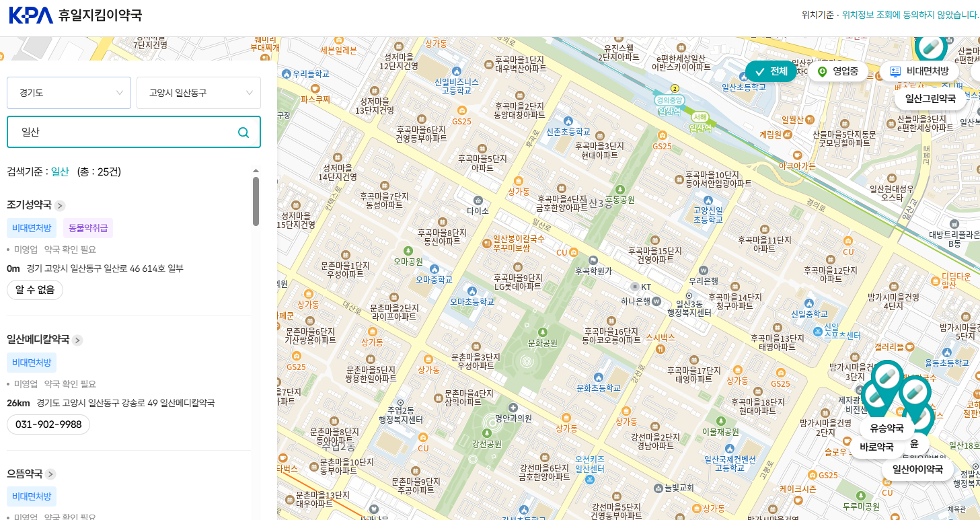Screen dimensions: 980x520
Task: Click 비대면처방 tag under 일산메디칼약국
Action: [x=32, y=363]
